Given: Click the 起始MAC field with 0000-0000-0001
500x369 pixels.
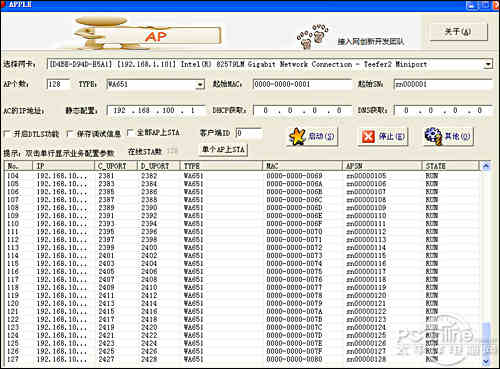Looking at the screenshot, I should point(302,84).
